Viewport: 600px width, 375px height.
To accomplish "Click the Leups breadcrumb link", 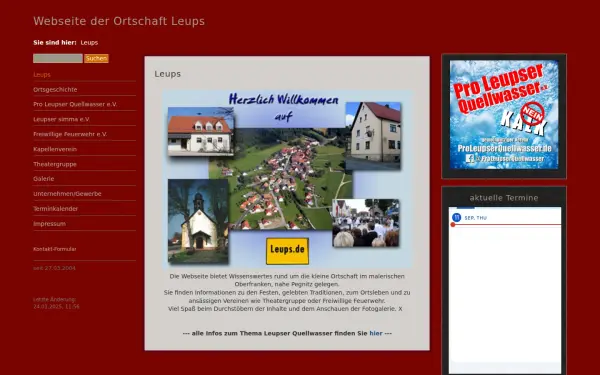I will point(89,42).
